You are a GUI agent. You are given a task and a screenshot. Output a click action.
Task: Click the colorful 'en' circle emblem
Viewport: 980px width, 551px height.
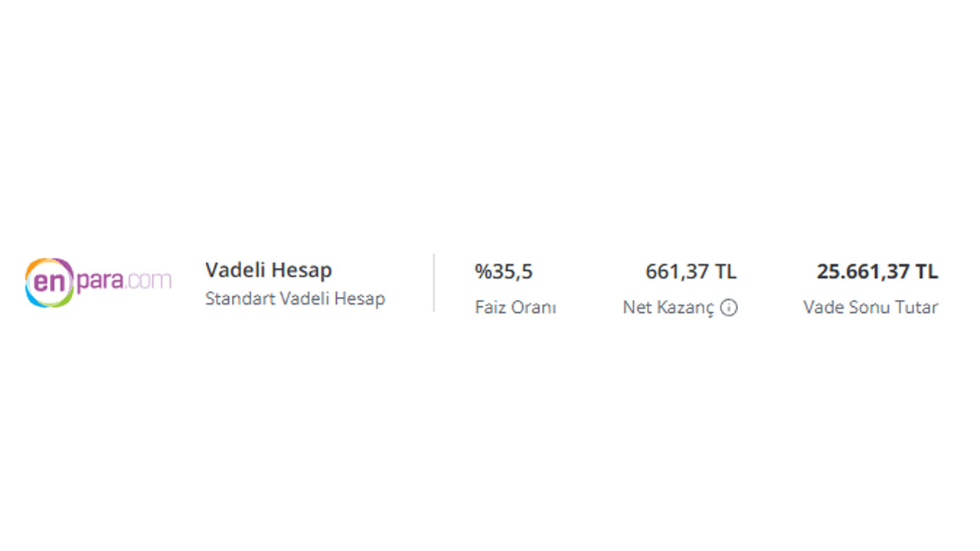(49, 282)
